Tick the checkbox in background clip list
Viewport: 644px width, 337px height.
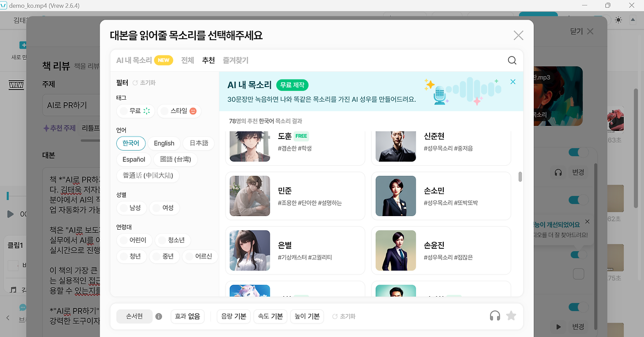[x=579, y=274]
